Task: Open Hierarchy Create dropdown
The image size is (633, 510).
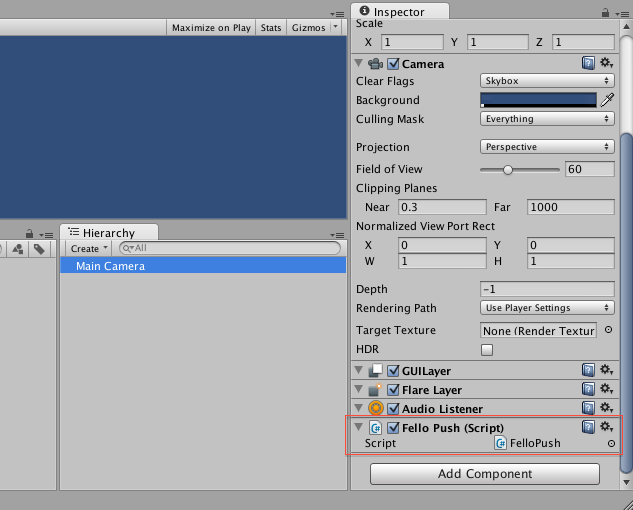Action: [89, 248]
